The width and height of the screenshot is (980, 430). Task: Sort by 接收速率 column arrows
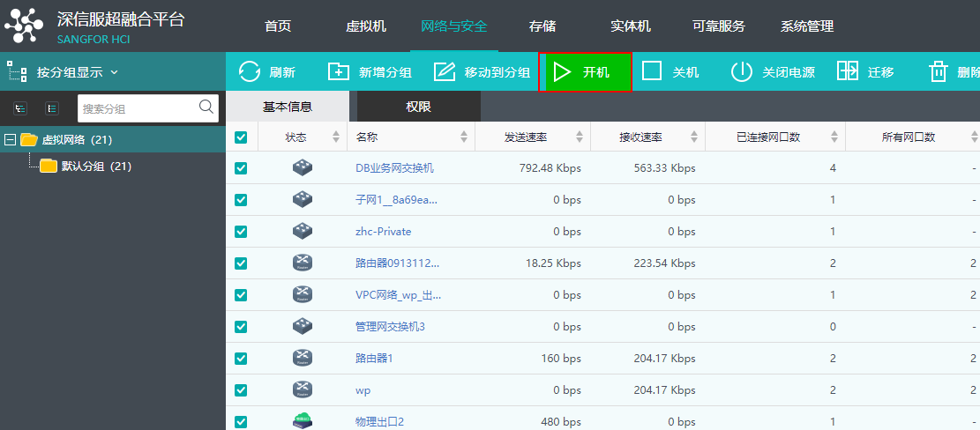pos(694,137)
